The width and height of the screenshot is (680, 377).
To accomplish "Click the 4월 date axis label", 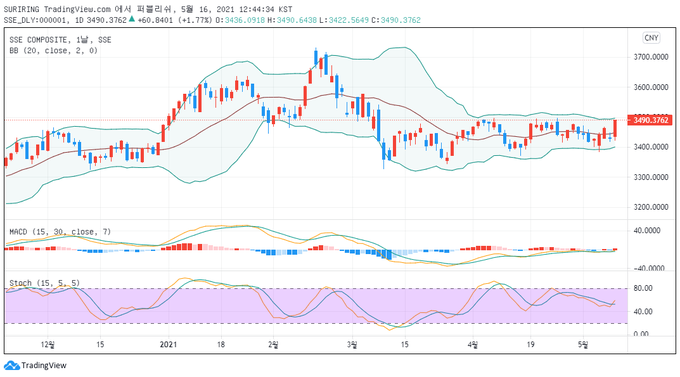I will tap(473, 344).
